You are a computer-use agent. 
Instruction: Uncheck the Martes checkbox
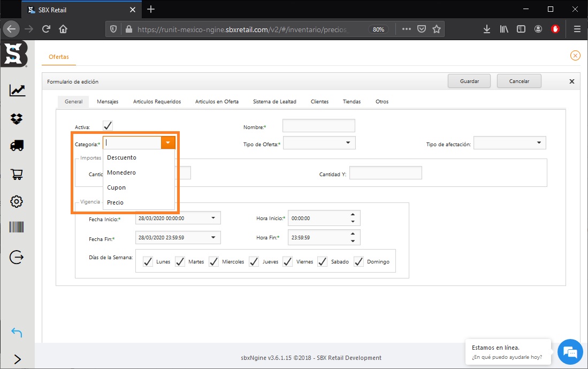click(x=180, y=262)
